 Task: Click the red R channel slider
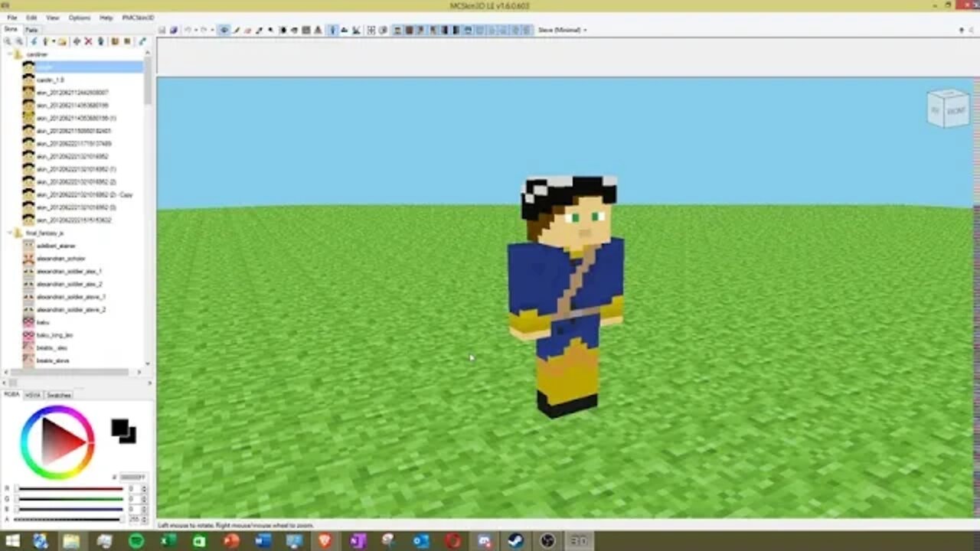[69, 488]
